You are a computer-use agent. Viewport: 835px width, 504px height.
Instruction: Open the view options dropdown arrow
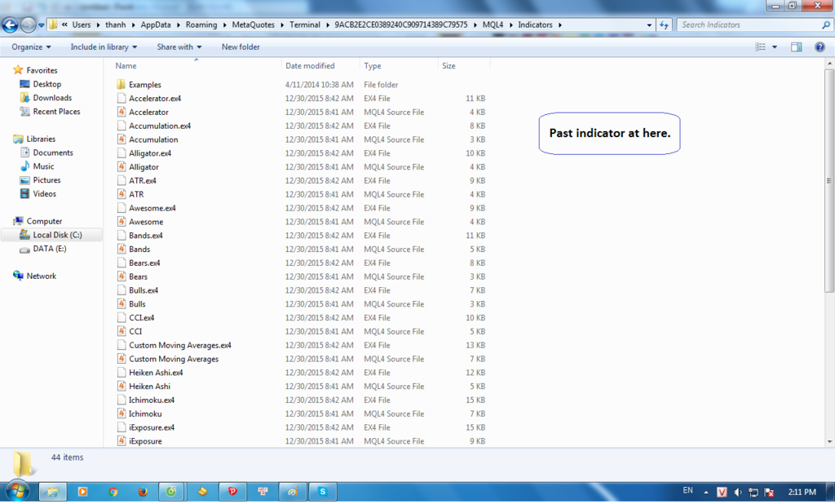click(x=775, y=46)
